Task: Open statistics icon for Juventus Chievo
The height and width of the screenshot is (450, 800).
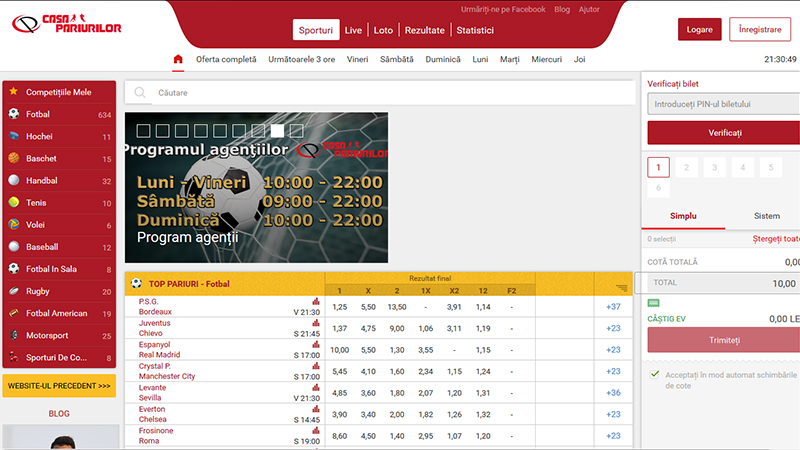Action: tap(316, 323)
